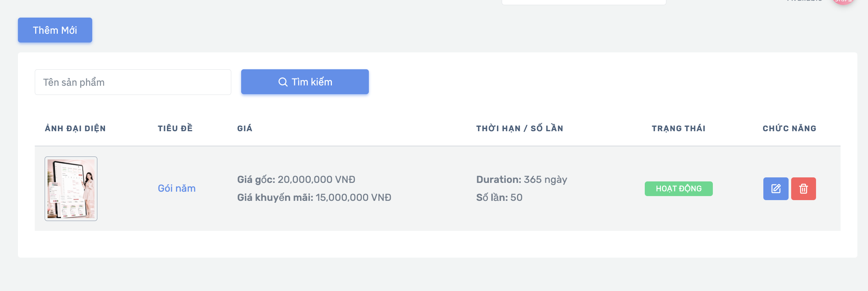Open the Gói năm title link
This screenshot has width=868, height=291.
(x=177, y=188)
